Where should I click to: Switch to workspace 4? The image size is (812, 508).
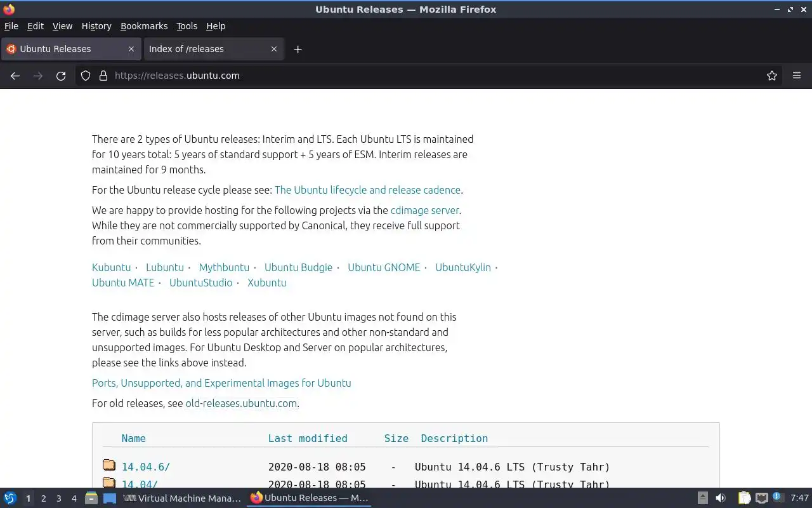74,498
